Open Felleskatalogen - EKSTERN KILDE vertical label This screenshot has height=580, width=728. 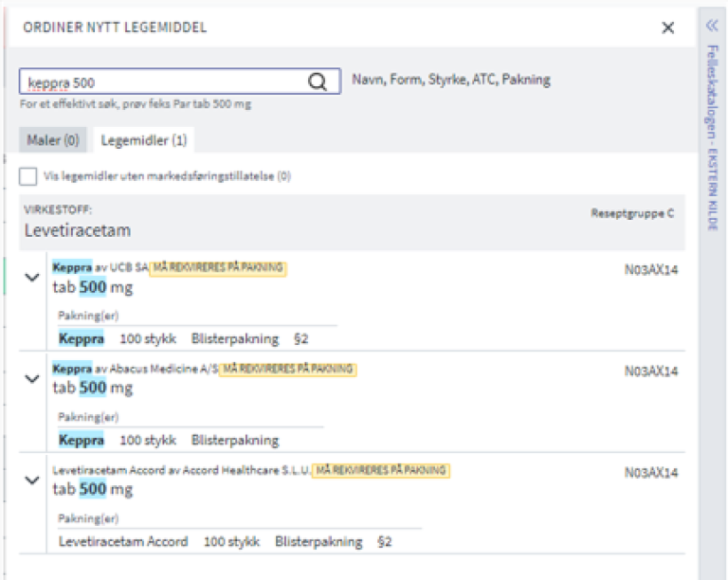712,137
